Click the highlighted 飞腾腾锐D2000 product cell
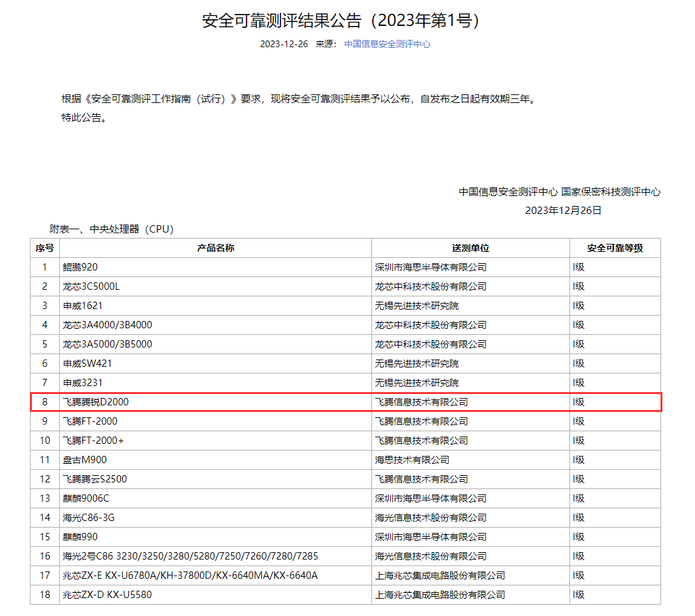Image resolution: width=695 pixels, height=616 pixels. (x=96, y=402)
